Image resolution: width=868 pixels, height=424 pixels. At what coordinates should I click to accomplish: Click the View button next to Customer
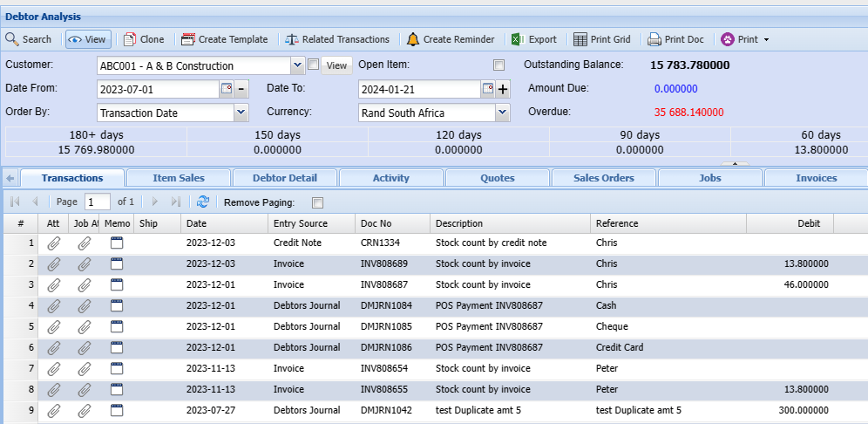tap(336, 65)
